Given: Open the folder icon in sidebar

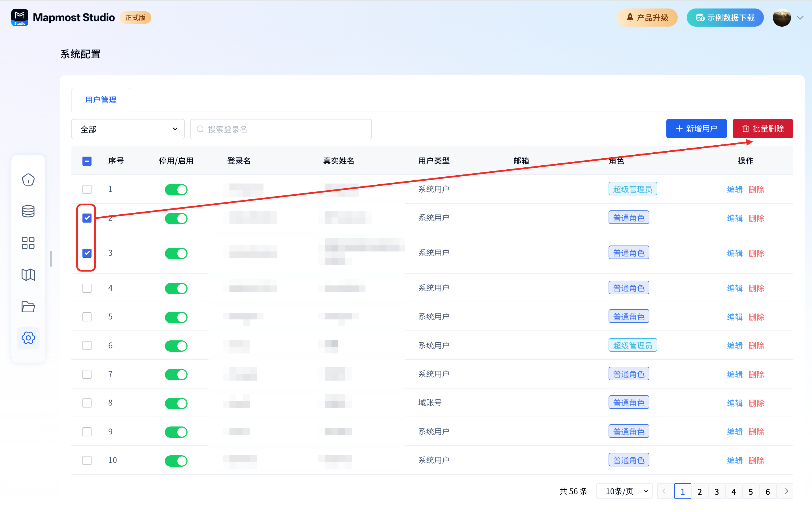Looking at the screenshot, I should (x=28, y=306).
